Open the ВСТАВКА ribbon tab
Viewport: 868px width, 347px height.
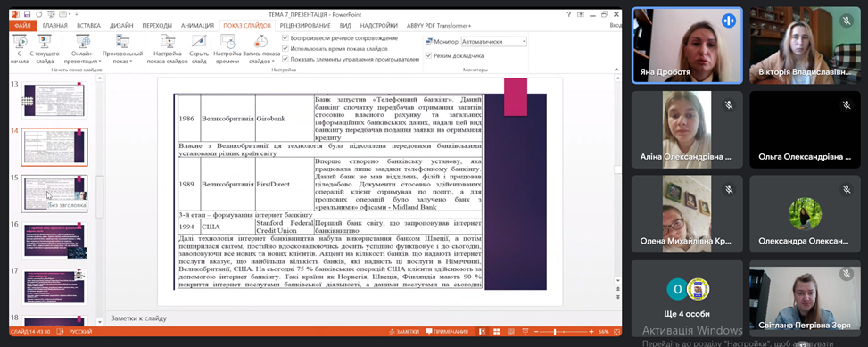pyautogui.click(x=88, y=26)
